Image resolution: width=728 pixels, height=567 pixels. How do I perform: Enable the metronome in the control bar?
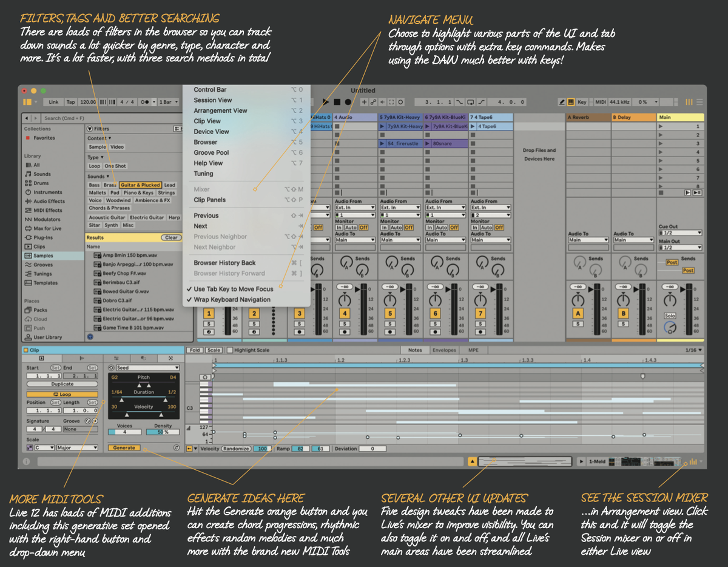(145, 102)
